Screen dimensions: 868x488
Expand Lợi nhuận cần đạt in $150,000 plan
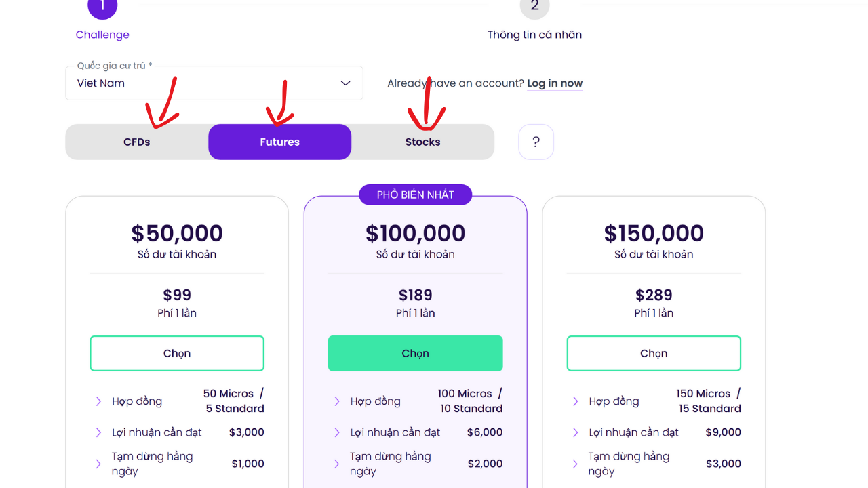[576, 432]
